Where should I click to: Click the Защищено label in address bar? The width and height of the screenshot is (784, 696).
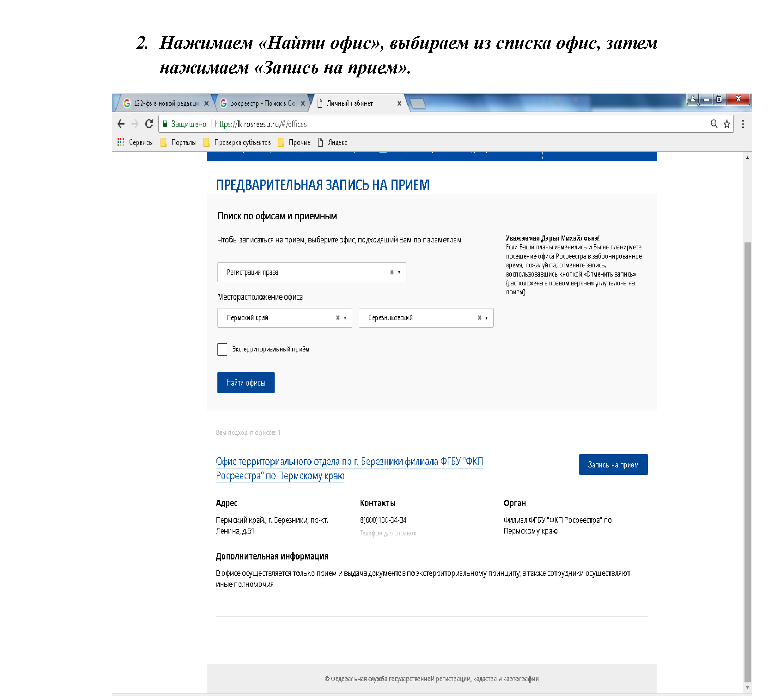[x=188, y=124]
